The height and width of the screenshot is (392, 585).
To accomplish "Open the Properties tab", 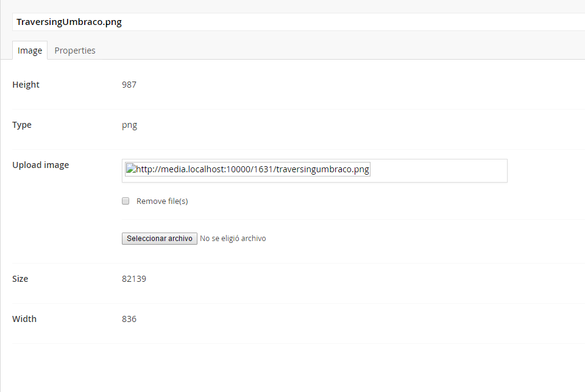I will point(75,51).
